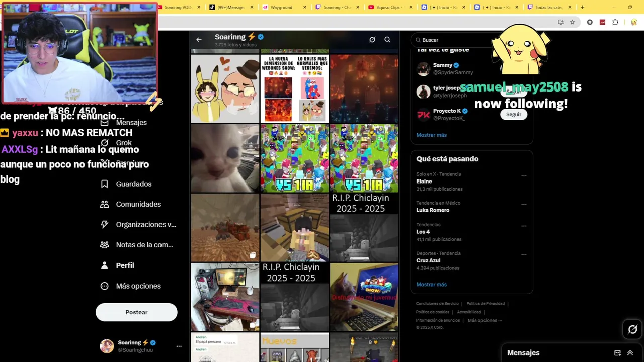Open Política de cookies link
644x362 pixels.
432,312
